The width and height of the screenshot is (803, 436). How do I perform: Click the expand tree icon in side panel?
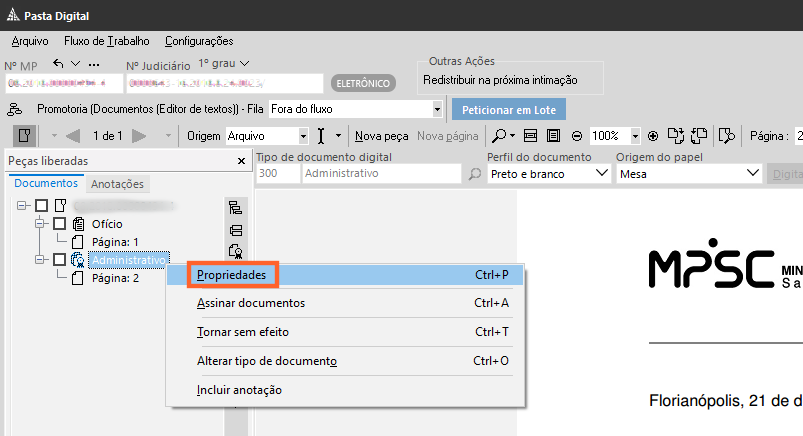pyautogui.click(x=236, y=208)
